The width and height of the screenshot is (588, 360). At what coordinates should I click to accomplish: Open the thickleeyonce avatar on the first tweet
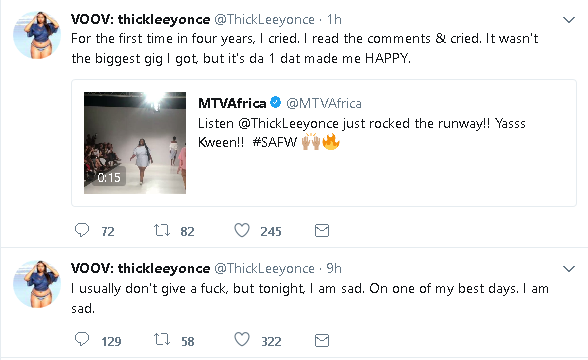[x=37, y=35]
